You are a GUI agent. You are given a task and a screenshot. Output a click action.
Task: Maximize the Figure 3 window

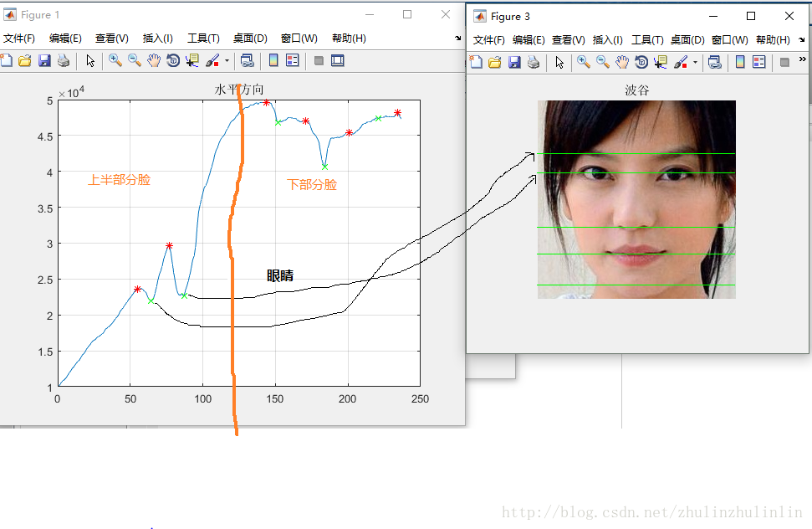click(x=751, y=16)
